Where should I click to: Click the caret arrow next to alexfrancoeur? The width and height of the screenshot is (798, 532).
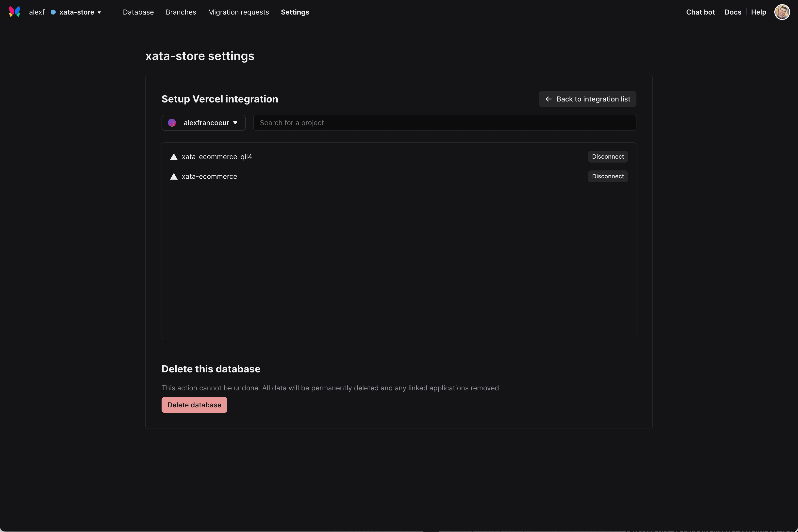point(235,123)
